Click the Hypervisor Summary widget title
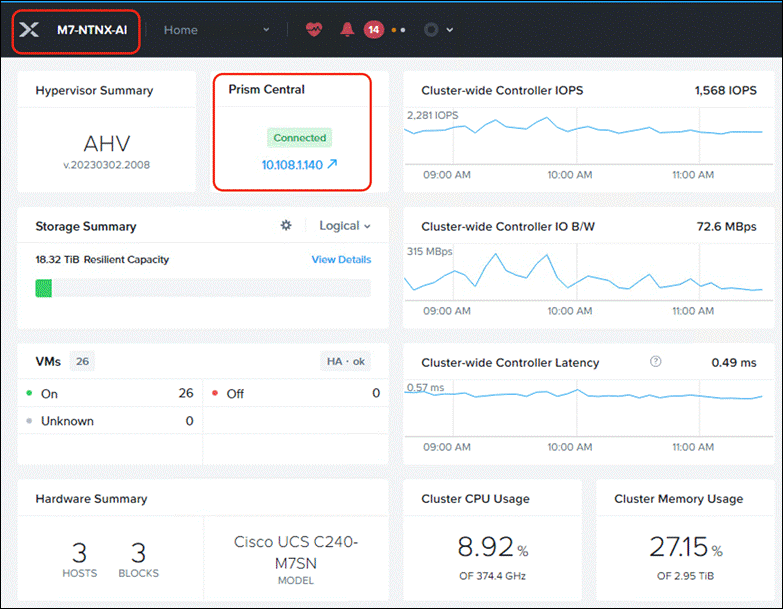Viewport: 783px width, 609px height. click(94, 90)
